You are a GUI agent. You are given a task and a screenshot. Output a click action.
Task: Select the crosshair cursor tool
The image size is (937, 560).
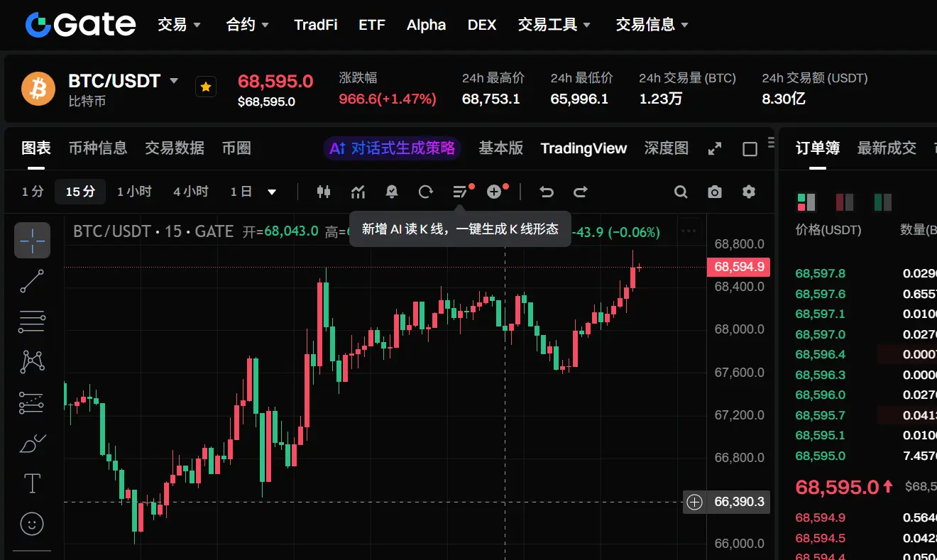click(x=32, y=240)
